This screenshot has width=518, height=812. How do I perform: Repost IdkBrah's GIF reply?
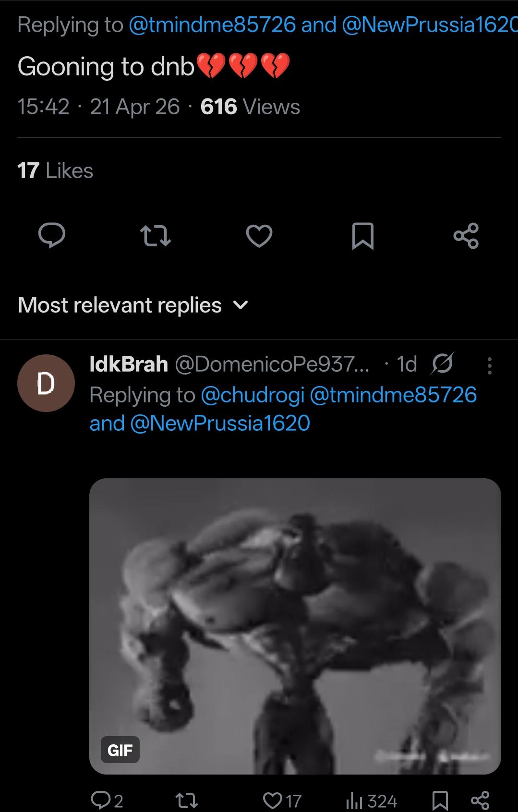pos(186,800)
